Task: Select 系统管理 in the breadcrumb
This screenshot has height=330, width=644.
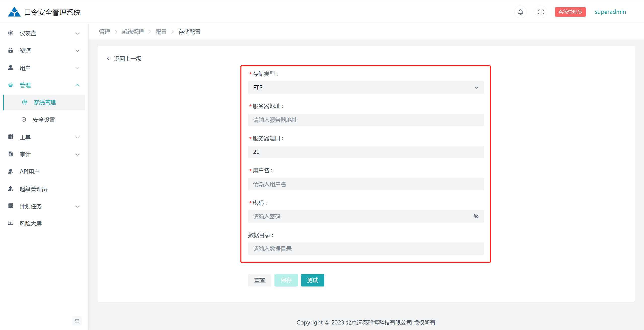Action: [133, 32]
